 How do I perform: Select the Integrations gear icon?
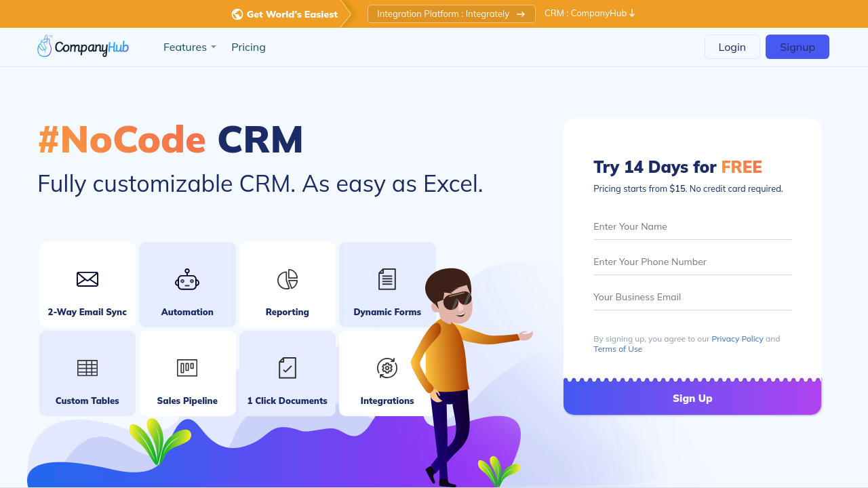pyautogui.click(x=387, y=368)
